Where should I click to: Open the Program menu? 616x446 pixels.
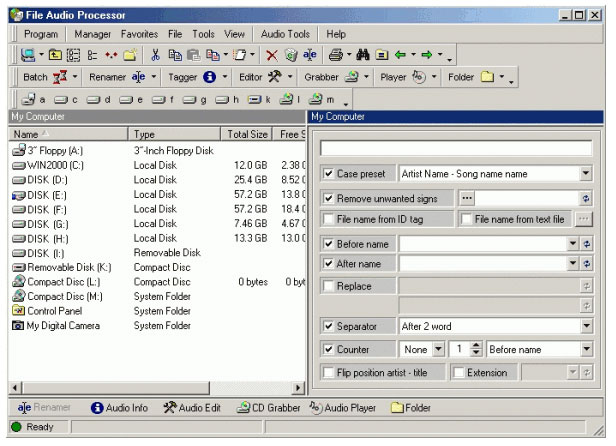[x=41, y=34]
